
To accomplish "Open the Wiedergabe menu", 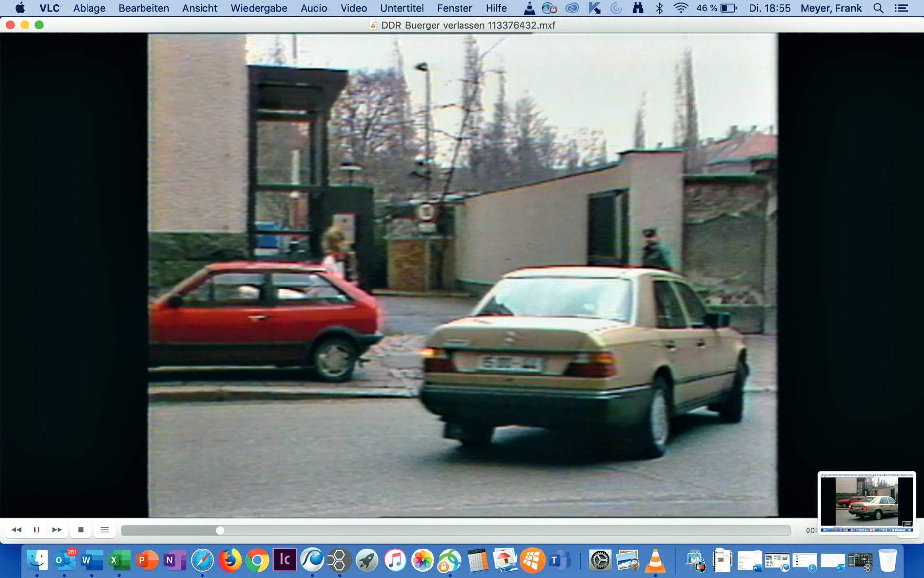I will (259, 8).
